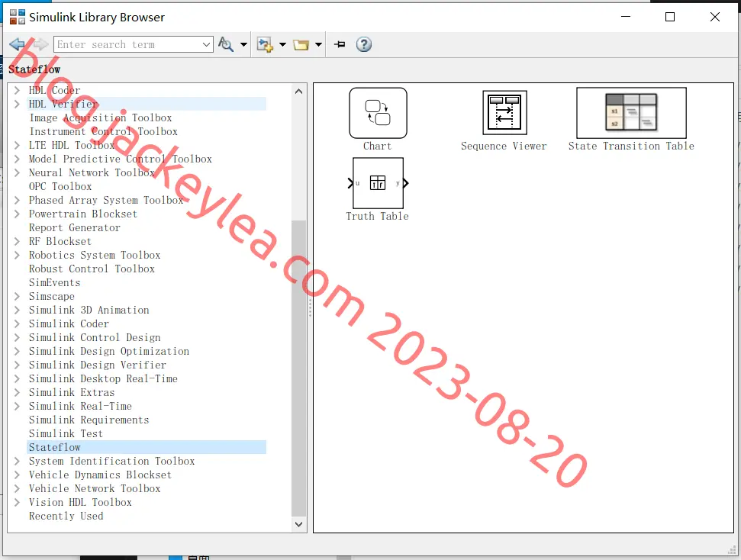Screen dimensions: 741x560
Task: Select Image Acquisition Toolbox library
Action: (100, 117)
